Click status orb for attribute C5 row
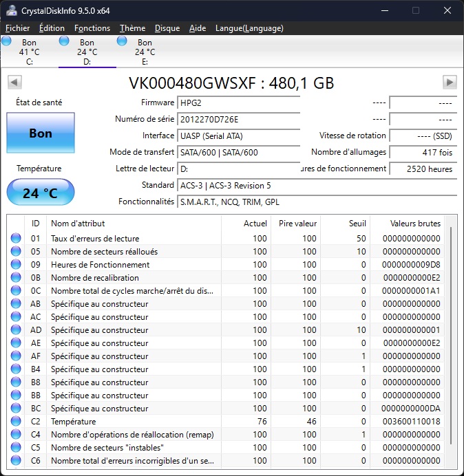Viewport: 464px width, 476px height. [x=16, y=447]
